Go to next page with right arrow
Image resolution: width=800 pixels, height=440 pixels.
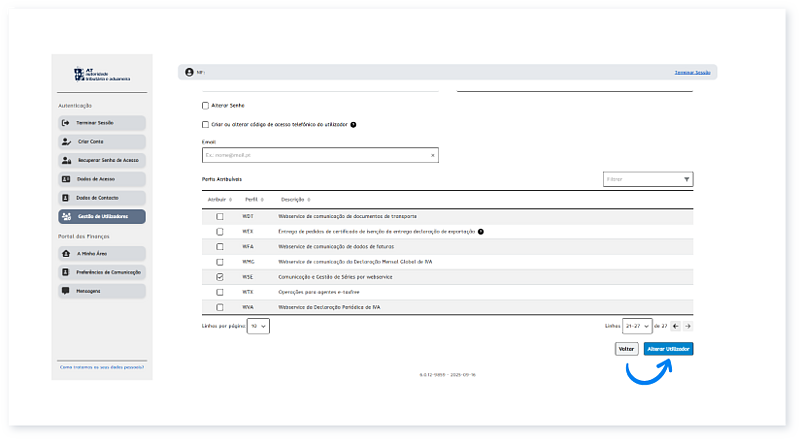tap(688, 326)
